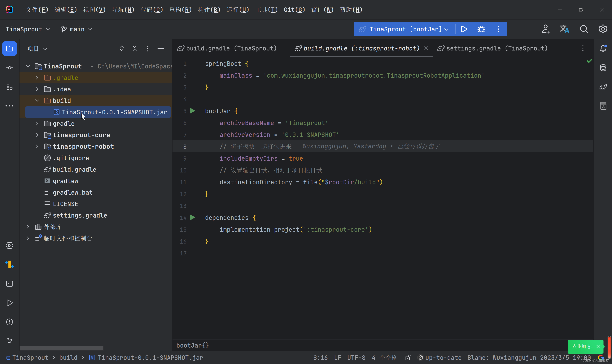612x364 pixels.
Task: Click the build breadcrumb in the status bar
Action: [x=68, y=358]
